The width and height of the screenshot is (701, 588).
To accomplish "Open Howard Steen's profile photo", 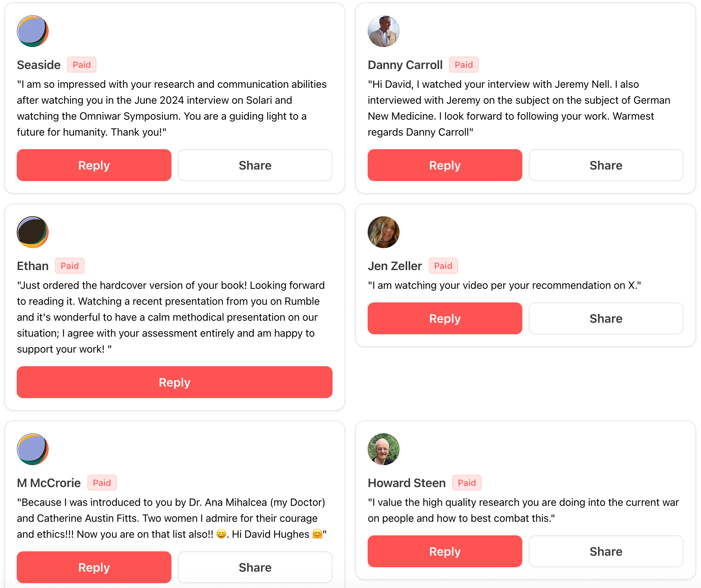I will click(x=383, y=449).
